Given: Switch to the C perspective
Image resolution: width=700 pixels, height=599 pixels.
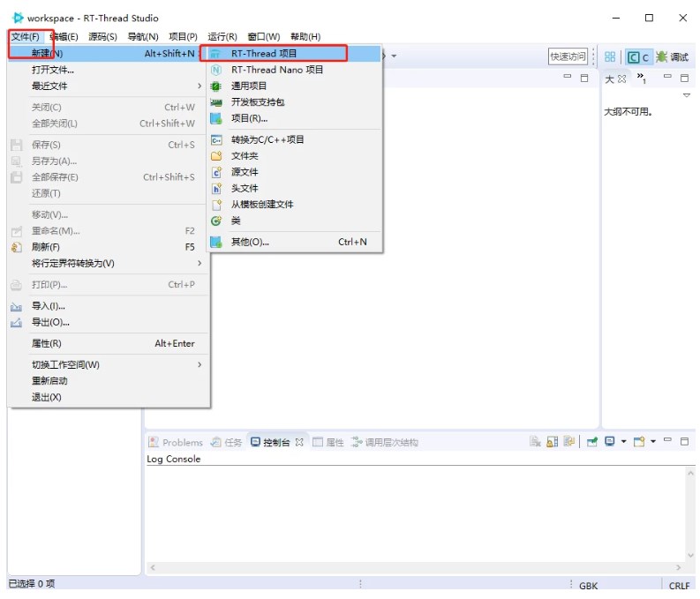Looking at the screenshot, I should pyautogui.click(x=638, y=57).
